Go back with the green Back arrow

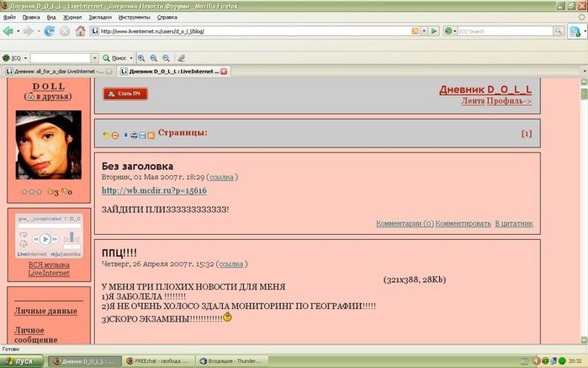tap(8, 31)
